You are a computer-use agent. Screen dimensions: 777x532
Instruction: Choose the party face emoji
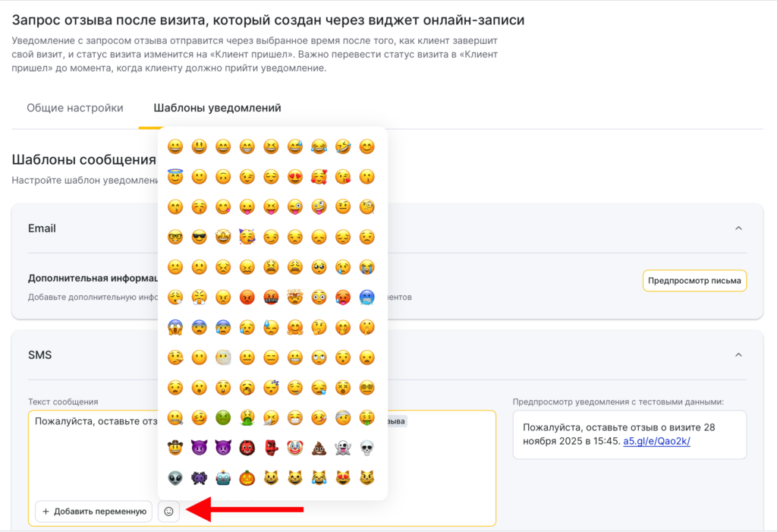tap(247, 237)
